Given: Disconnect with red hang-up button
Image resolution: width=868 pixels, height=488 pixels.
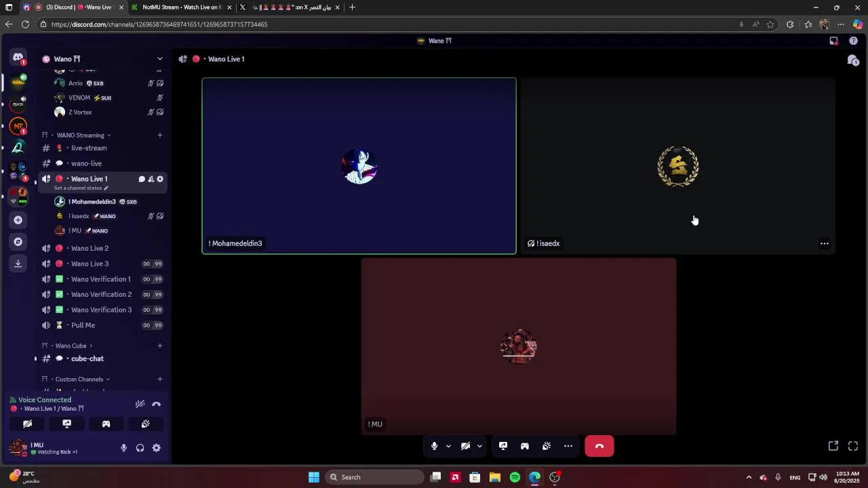Looking at the screenshot, I should [x=599, y=446].
